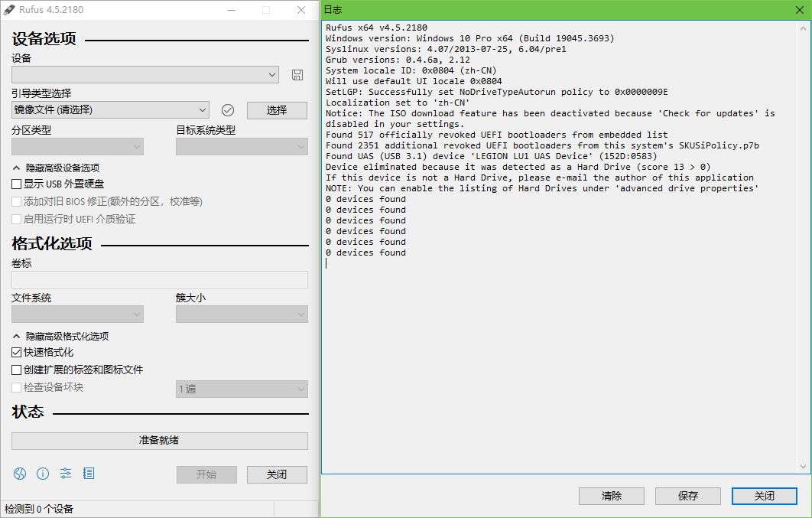Open the Rufus about info icon
The height and width of the screenshot is (518, 812).
[x=43, y=474]
